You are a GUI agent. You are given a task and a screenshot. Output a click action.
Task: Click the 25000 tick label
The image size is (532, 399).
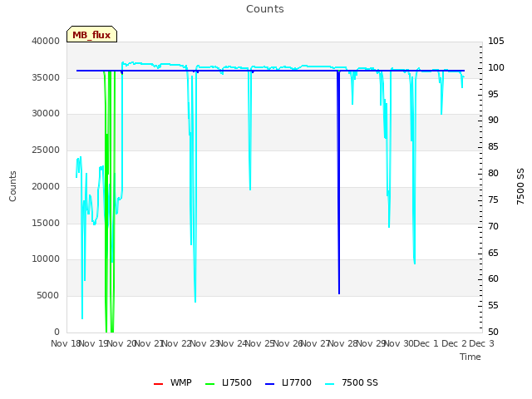pyautogui.click(x=46, y=150)
